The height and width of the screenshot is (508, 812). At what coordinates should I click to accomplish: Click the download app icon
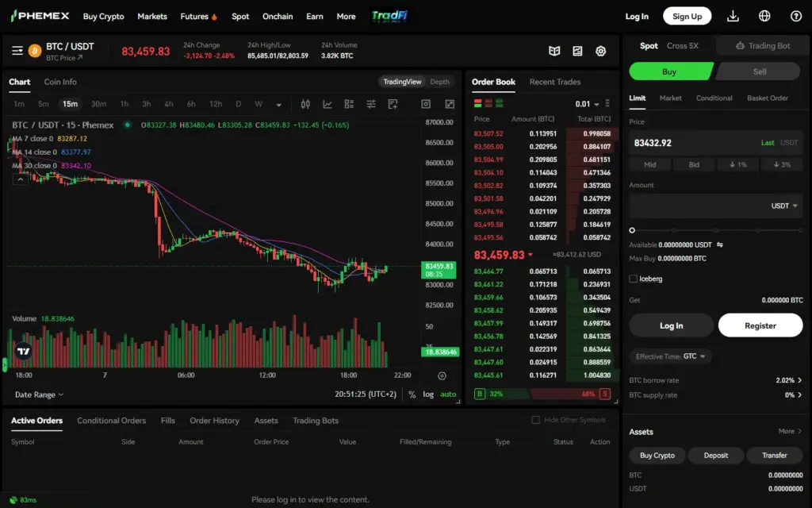coord(733,16)
